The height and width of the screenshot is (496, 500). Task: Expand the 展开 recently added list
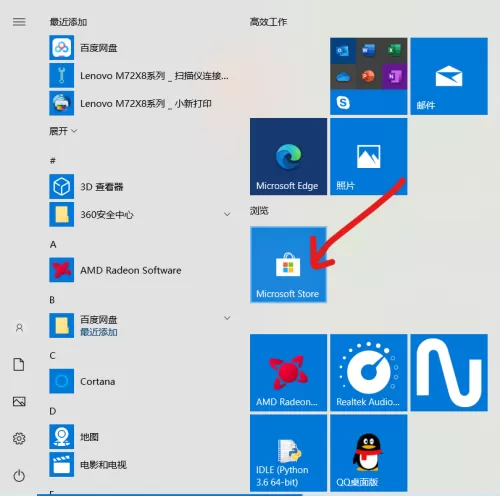[63, 131]
